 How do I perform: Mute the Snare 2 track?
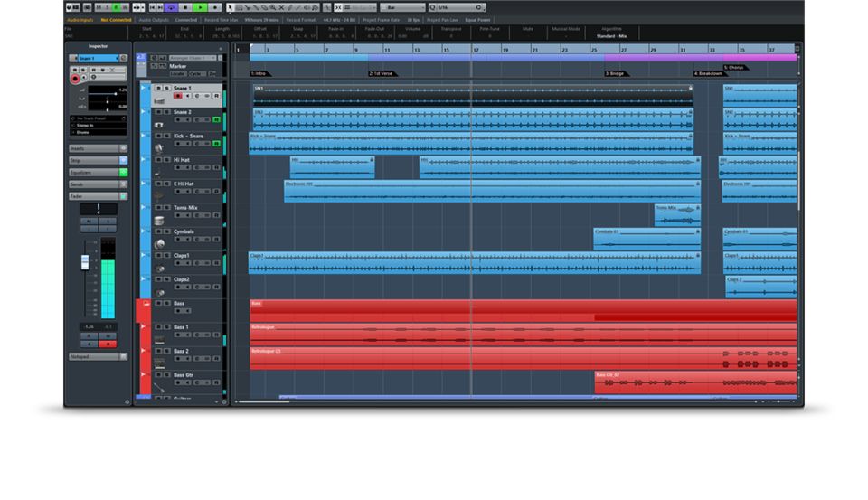(157, 112)
